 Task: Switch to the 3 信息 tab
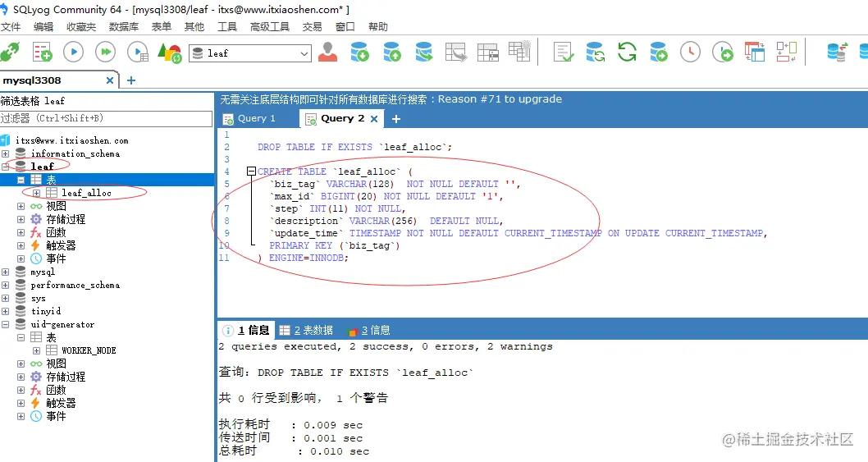coord(369,331)
